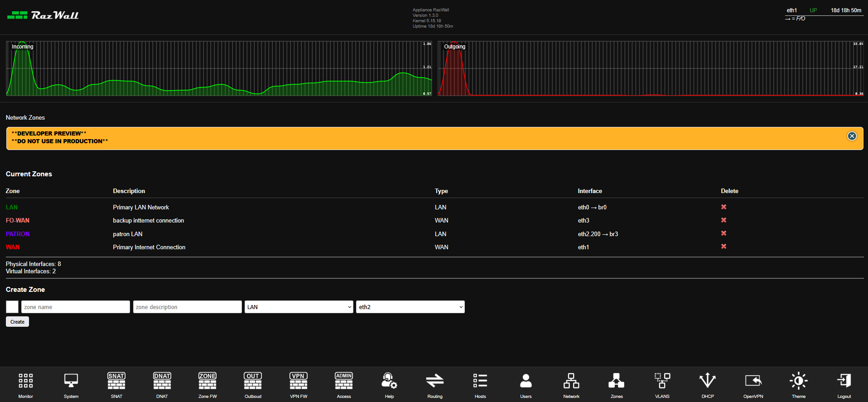Screen dimensions: 868x402
Task: Toggle the Theme brightness icon
Action: (799, 381)
